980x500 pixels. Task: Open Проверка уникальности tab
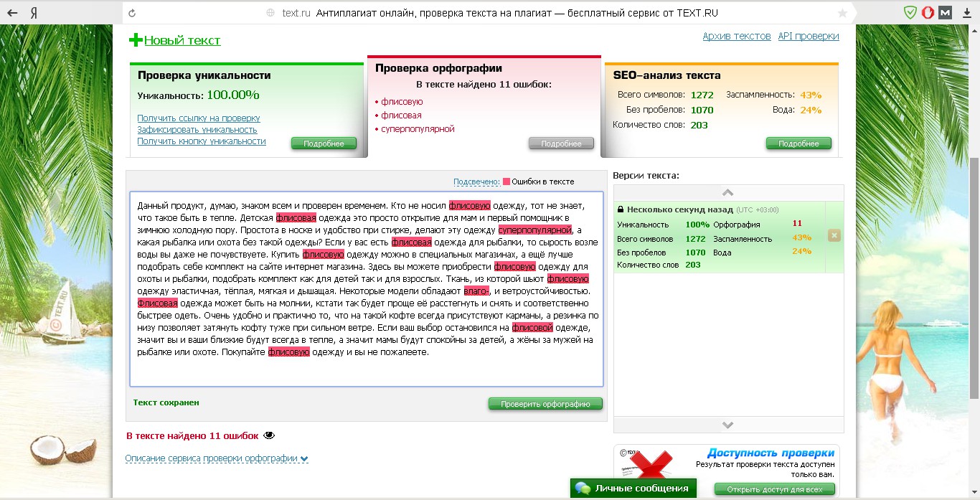coord(204,75)
